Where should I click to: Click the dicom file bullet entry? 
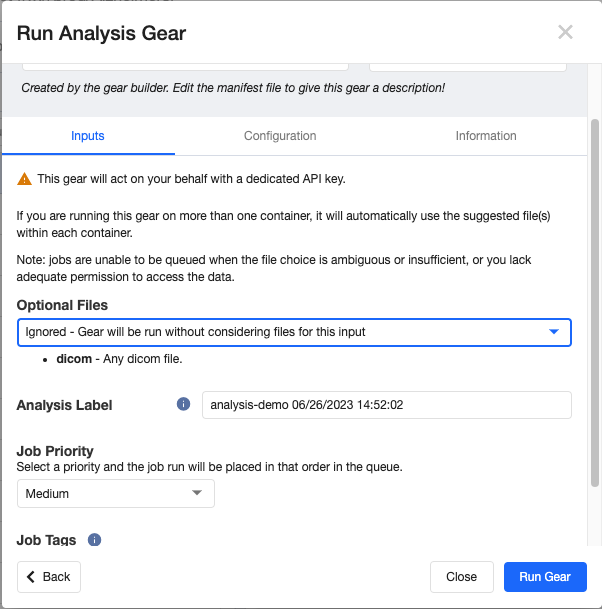(119, 359)
